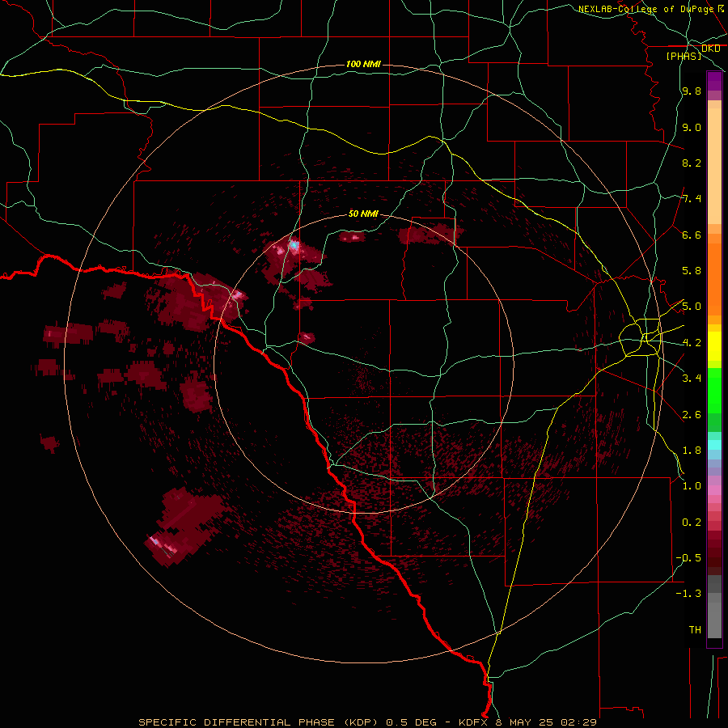Click the gray bottom segment of the color bar
The height and width of the screenshot is (728, 728).
point(714,616)
